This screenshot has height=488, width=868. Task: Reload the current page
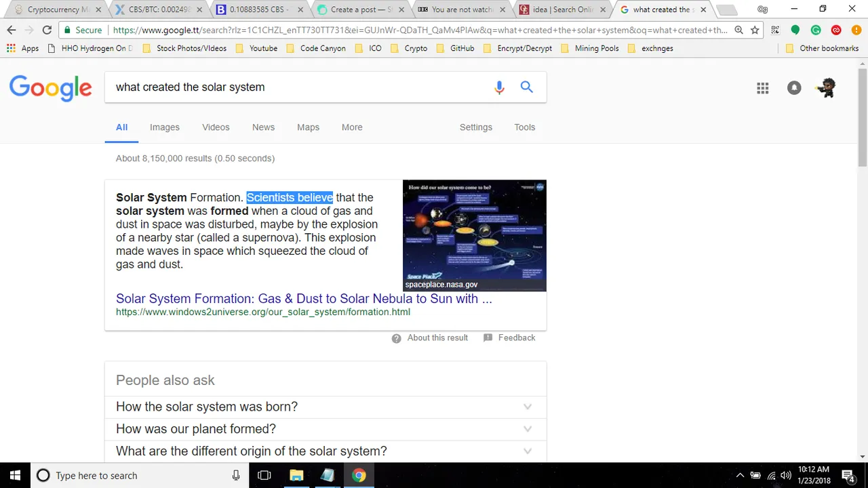pyautogui.click(x=47, y=30)
